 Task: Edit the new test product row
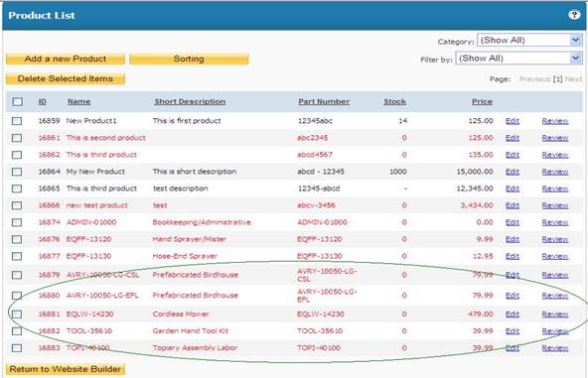pos(513,205)
